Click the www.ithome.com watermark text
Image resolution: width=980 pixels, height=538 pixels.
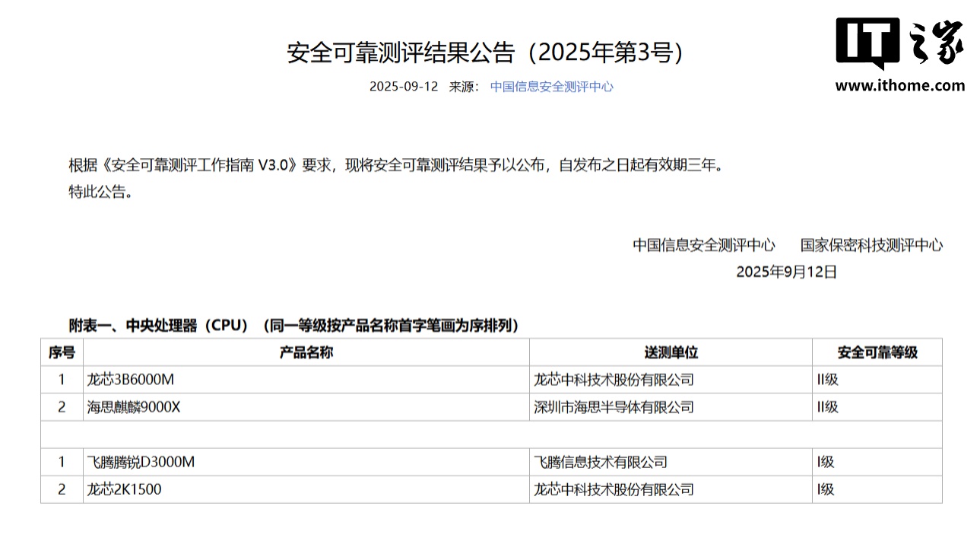click(x=899, y=85)
